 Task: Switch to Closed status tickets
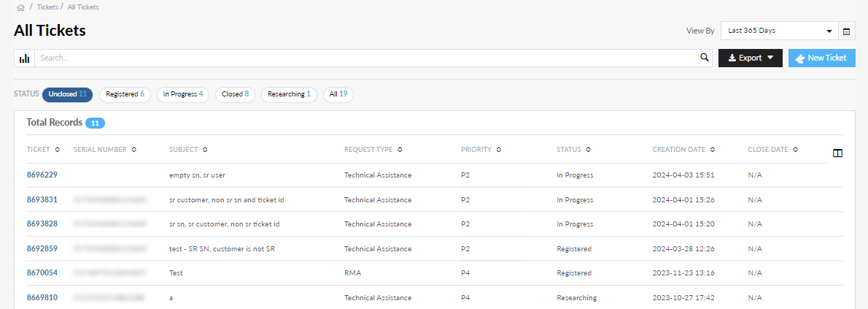235,94
